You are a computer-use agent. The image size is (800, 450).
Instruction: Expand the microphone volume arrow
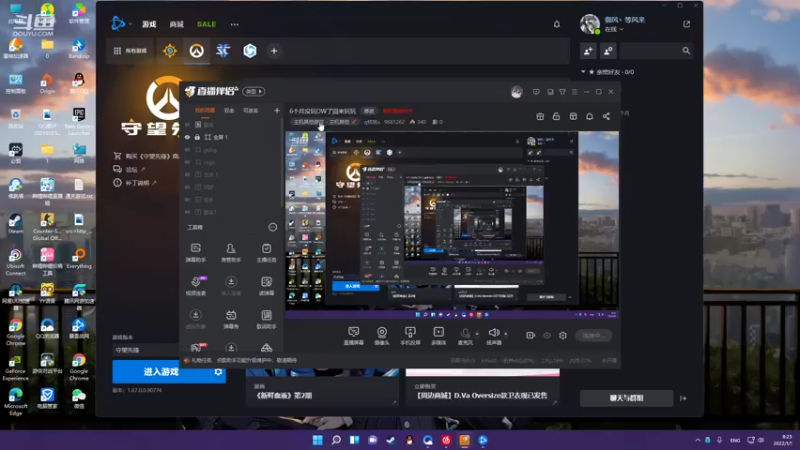477,334
